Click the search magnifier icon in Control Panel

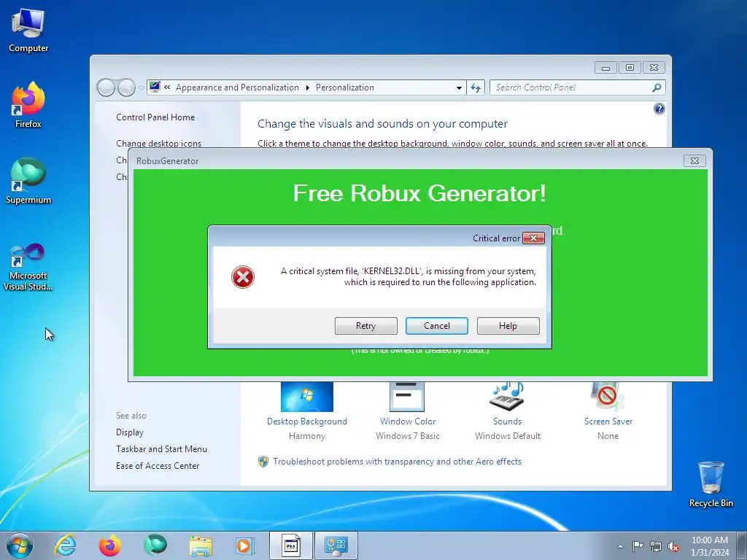(x=657, y=87)
